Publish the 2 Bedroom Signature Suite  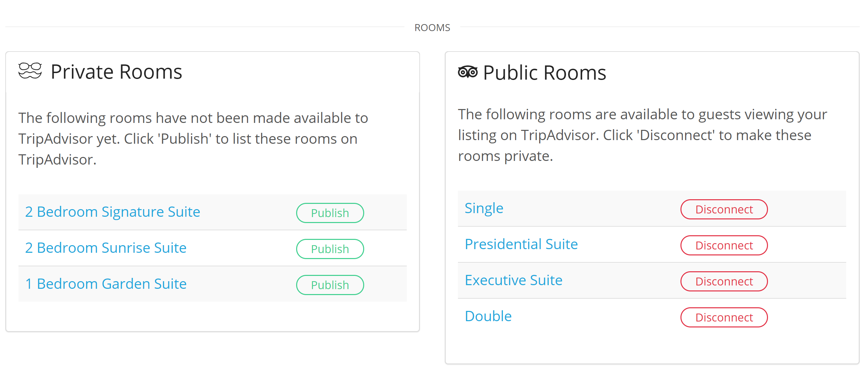click(x=330, y=211)
